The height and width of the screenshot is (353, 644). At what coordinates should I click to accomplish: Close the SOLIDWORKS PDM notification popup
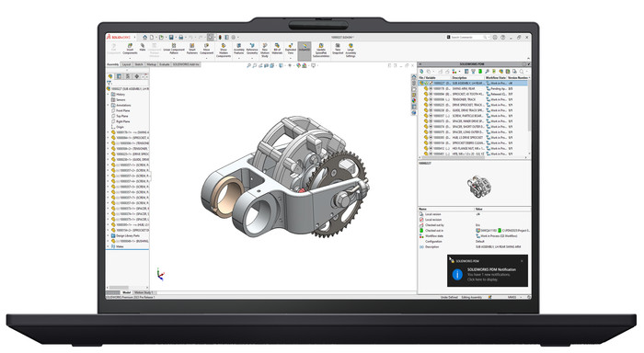click(522, 261)
